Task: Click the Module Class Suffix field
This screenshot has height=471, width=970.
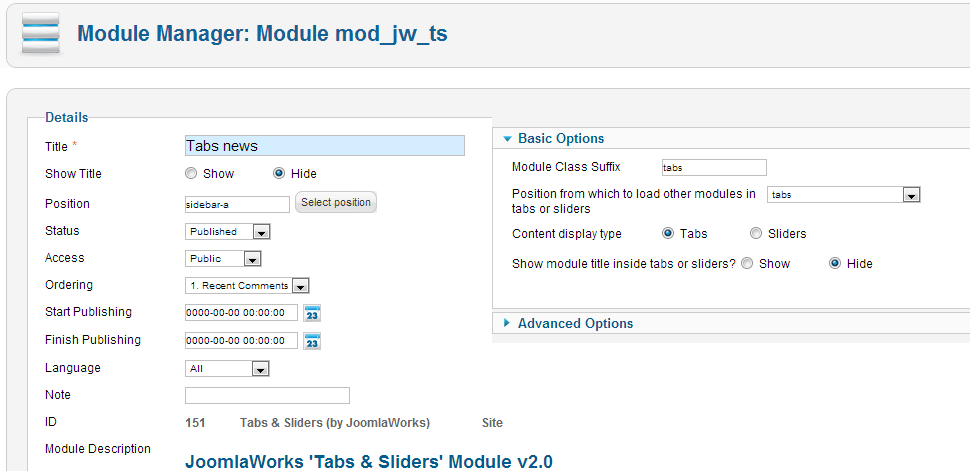Action: [714, 168]
